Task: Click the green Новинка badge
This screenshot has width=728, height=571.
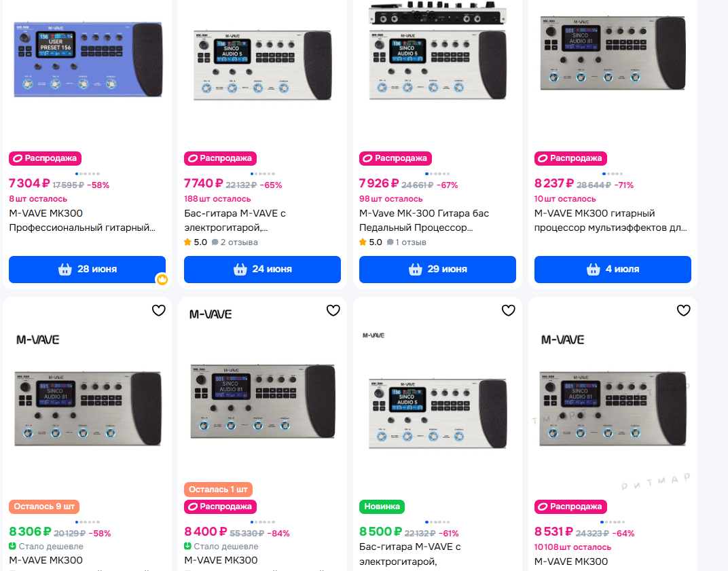Action: pyautogui.click(x=382, y=506)
